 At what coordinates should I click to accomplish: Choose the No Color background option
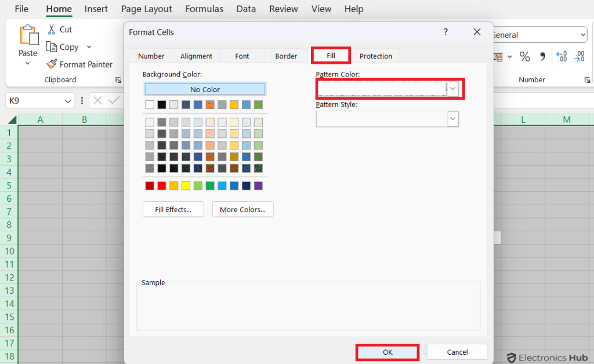[x=205, y=89]
